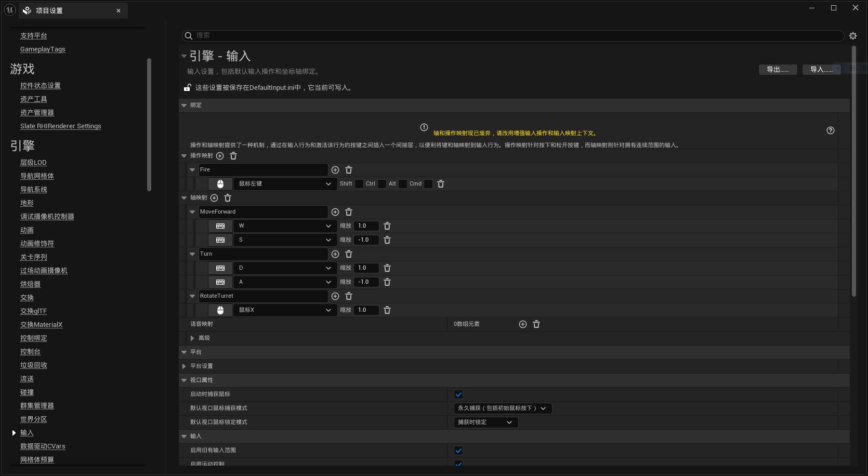868x476 pixels.
Task: Edit the RotateTurret axis name field
Action: pos(263,296)
